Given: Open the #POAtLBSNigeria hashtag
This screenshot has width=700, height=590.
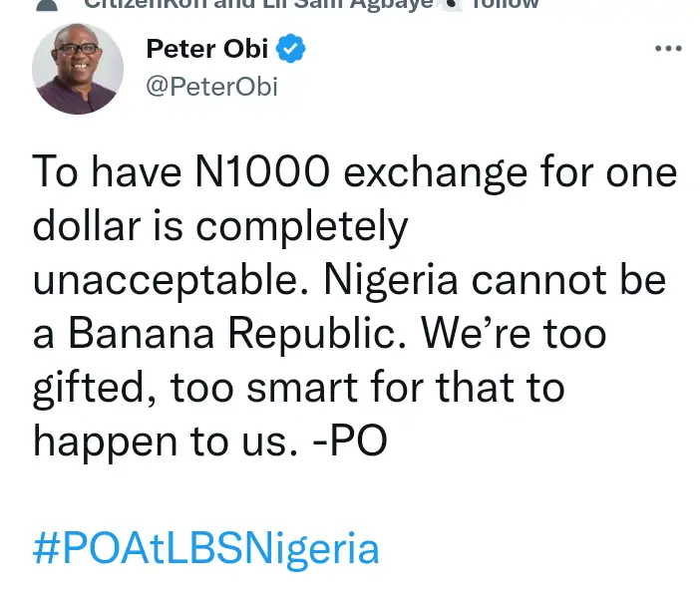Looking at the screenshot, I should [x=206, y=549].
